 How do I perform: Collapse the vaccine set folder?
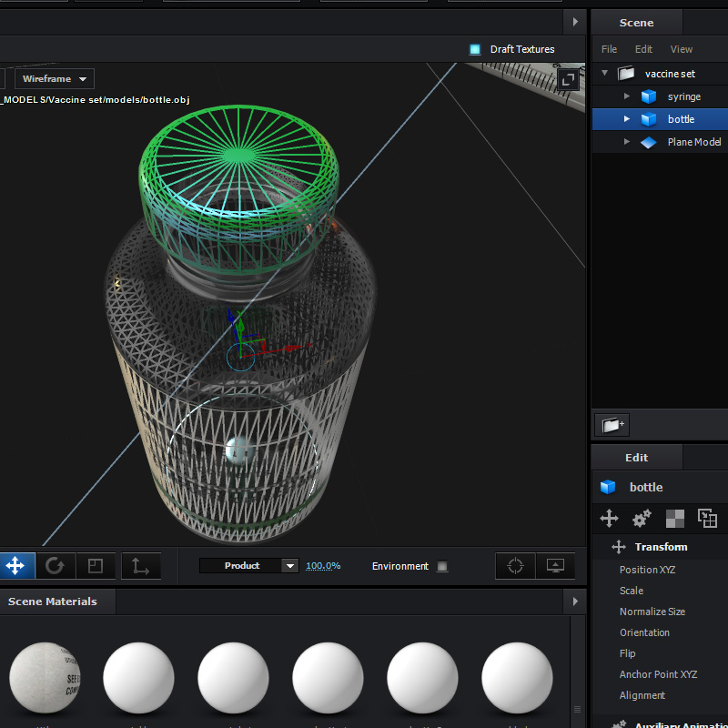pos(604,74)
